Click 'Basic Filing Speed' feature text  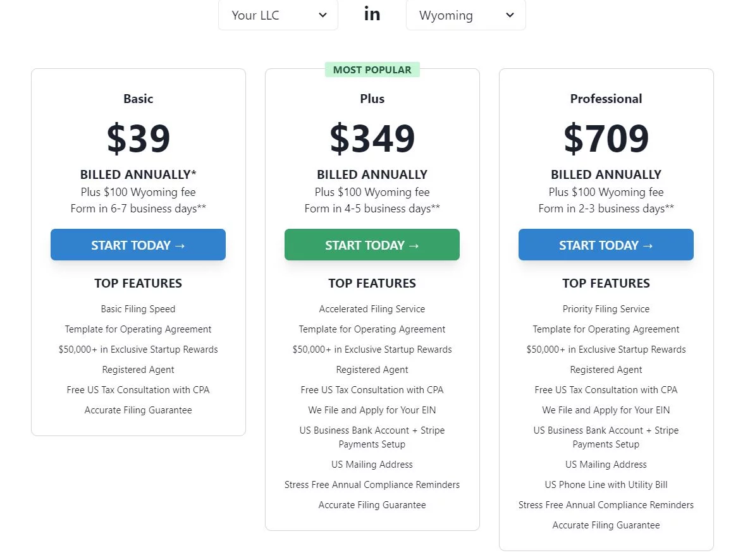(138, 309)
